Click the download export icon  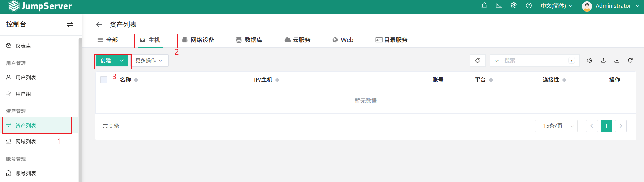click(617, 60)
